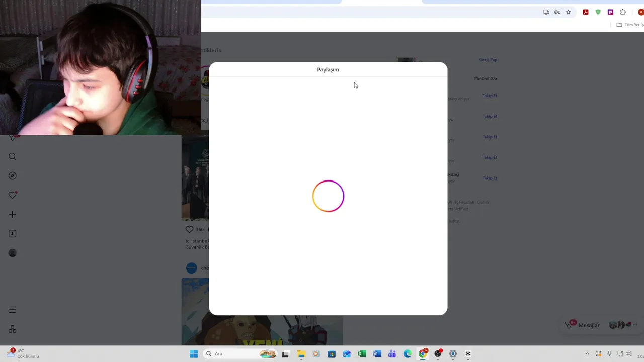Click Tümünü Gör link

pos(486,79)
